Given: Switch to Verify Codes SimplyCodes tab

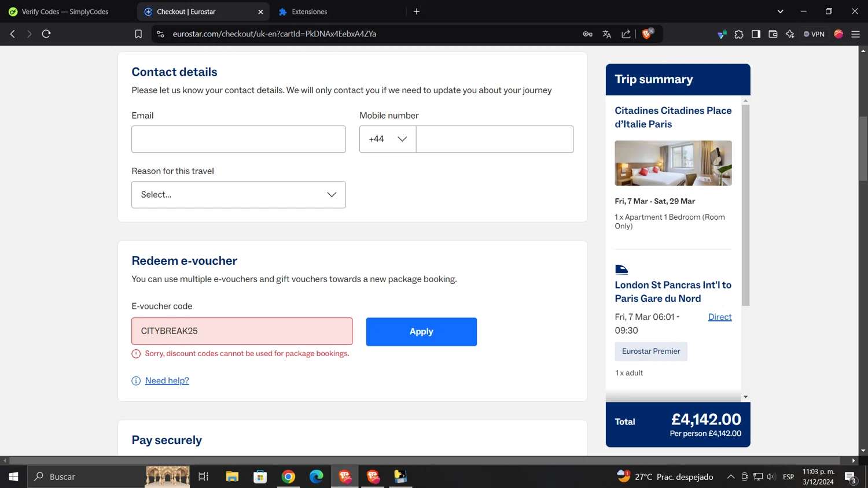Looking at the screenshot, I should [x=65, y=12].
